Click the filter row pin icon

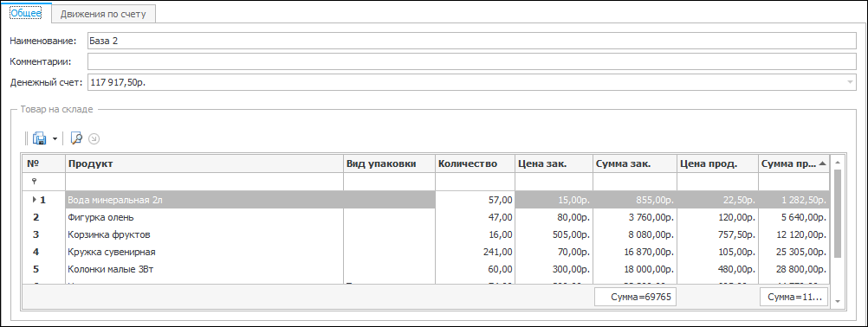pos(35,181)
